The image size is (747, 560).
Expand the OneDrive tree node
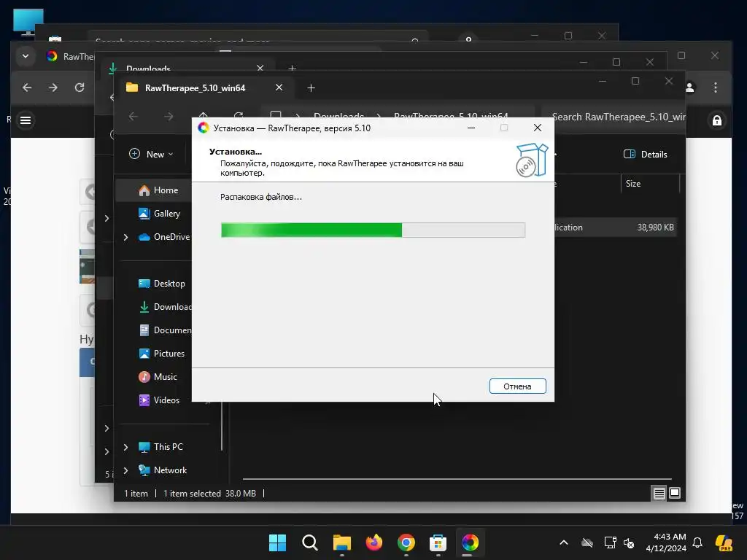pyautogui.click(x=125, y=237)
